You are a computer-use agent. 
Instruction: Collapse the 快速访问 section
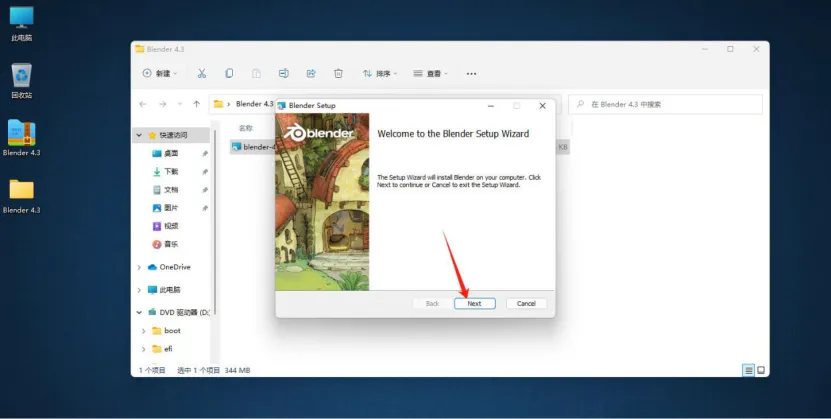click(139, 136)
